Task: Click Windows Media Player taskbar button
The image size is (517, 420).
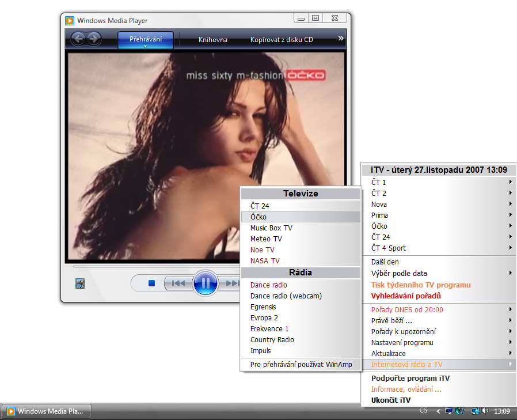Action: (46, 411)
